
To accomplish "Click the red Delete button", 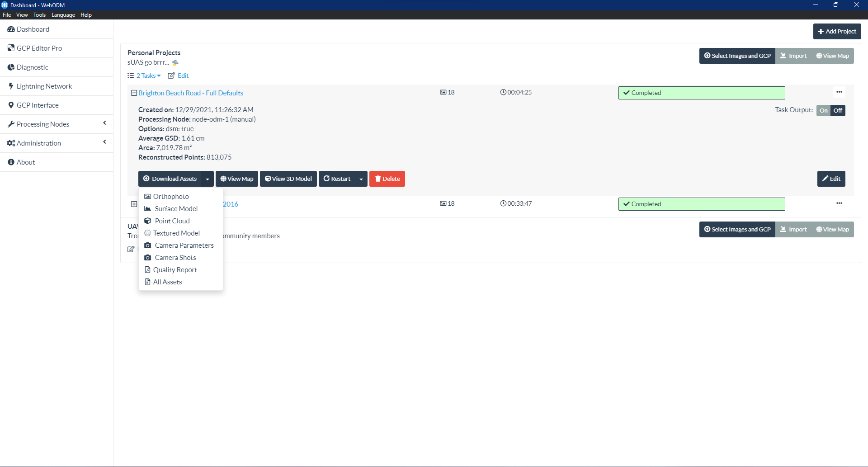I will [x=387, y=179].
